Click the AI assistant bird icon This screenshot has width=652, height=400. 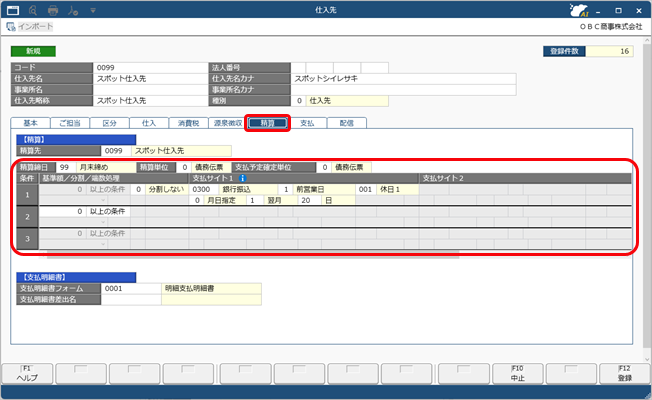pos(579,10)
